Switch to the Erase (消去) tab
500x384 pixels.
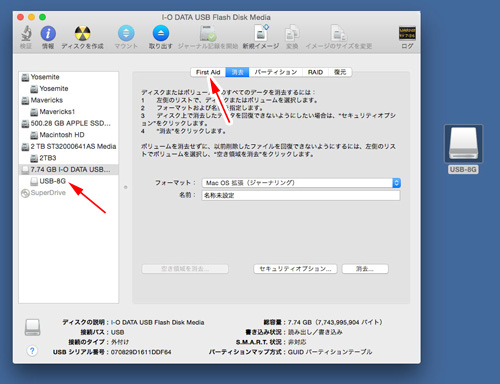pyautogui.click(x=237, y=72)
